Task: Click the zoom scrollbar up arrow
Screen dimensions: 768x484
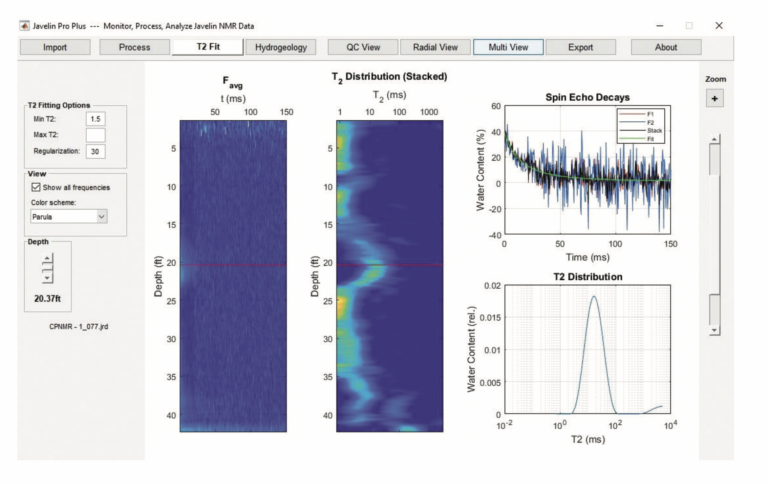Action: (713, 140)
